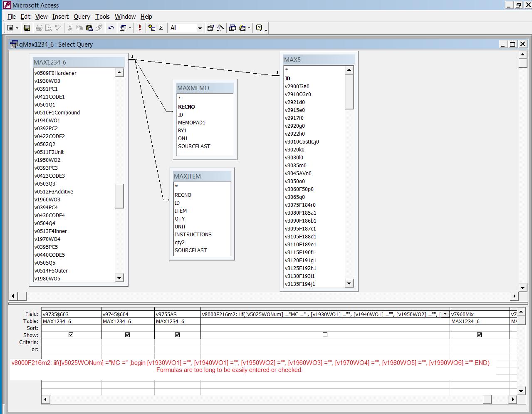Toggle Show checkbox for v7960Mix column
Viewport: 532px width, 414px height.
[480, 335]
